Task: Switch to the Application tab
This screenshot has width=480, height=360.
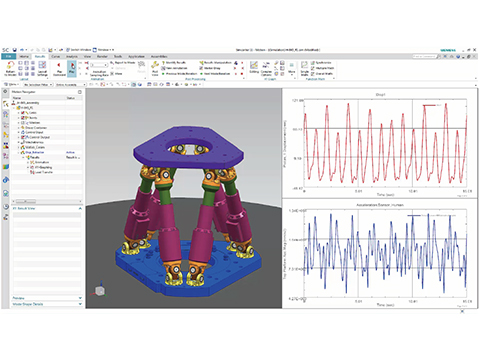Action: [136, 56]
